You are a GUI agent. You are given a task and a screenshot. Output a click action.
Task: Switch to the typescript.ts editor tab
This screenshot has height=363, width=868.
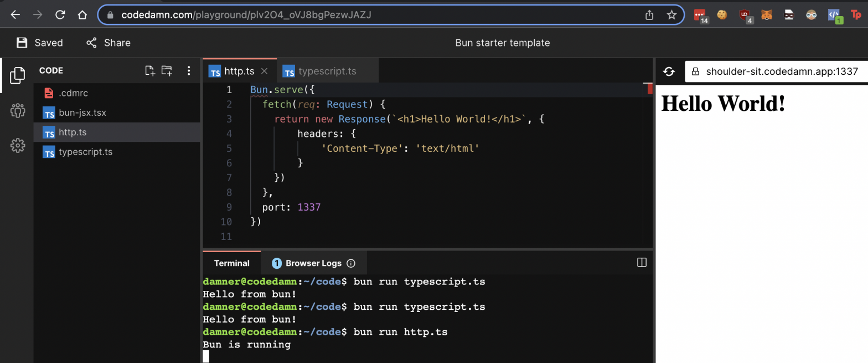click(327, 71)
